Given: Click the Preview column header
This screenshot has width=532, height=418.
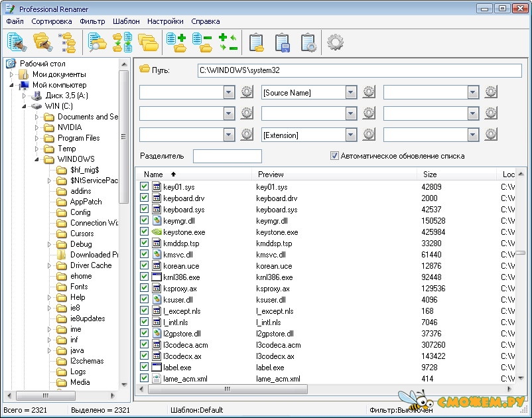Looking at the screenshot, I should [x=334, y=174].
